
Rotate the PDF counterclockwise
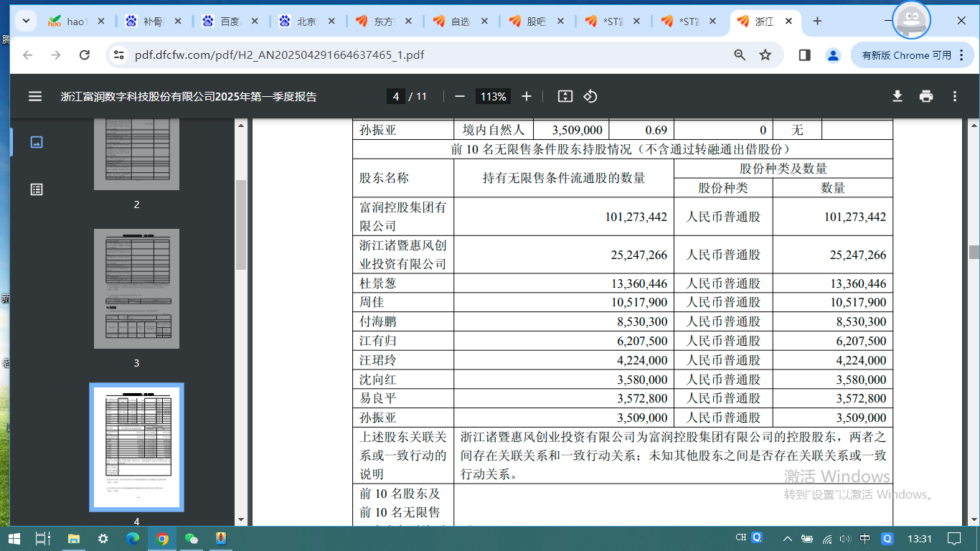tap(590, 96)
